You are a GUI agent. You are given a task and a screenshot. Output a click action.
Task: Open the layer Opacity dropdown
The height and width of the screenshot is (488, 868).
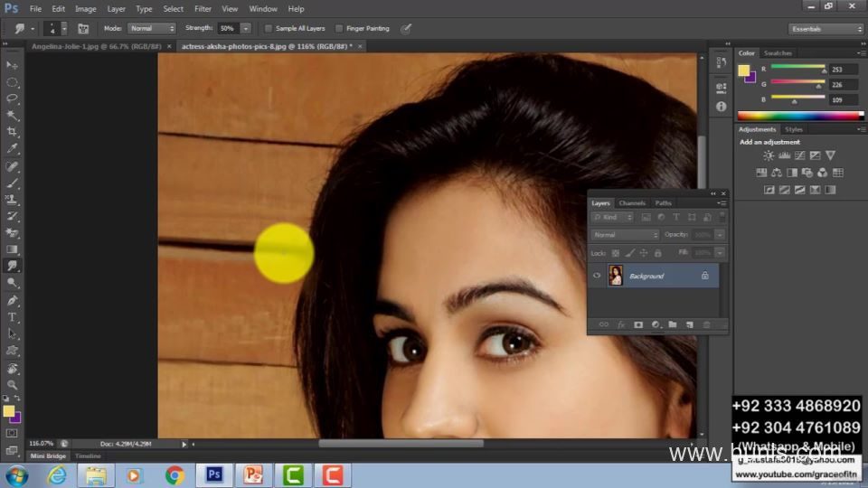pos(720,235)
